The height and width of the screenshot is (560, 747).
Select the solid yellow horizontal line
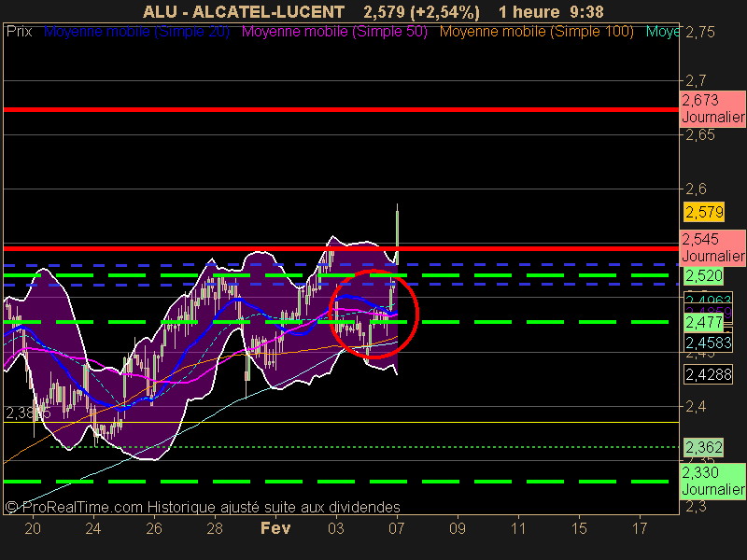341,423
